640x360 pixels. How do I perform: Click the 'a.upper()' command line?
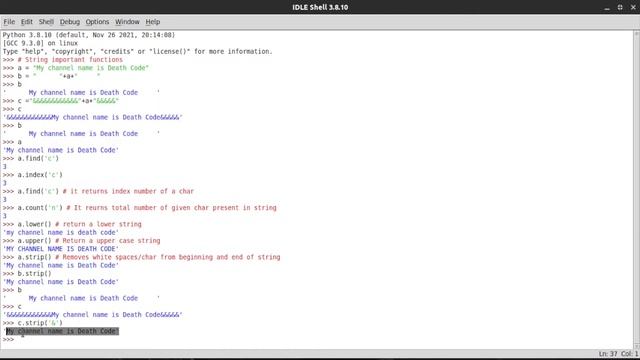click(81, 241)
